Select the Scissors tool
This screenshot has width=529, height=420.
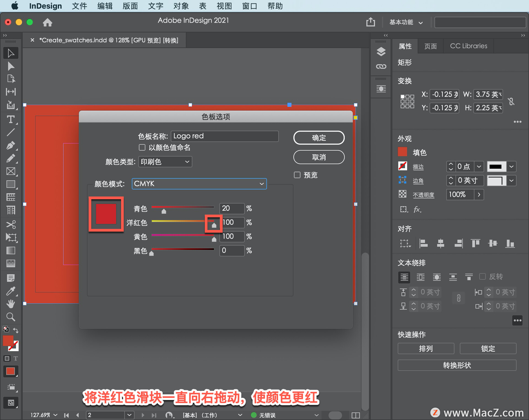coord(10,224)
